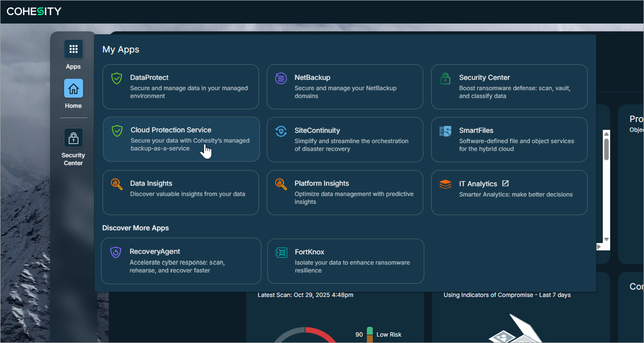Click the DataProtect shield icon
The image size is (644, 343).
click(116, 78)
